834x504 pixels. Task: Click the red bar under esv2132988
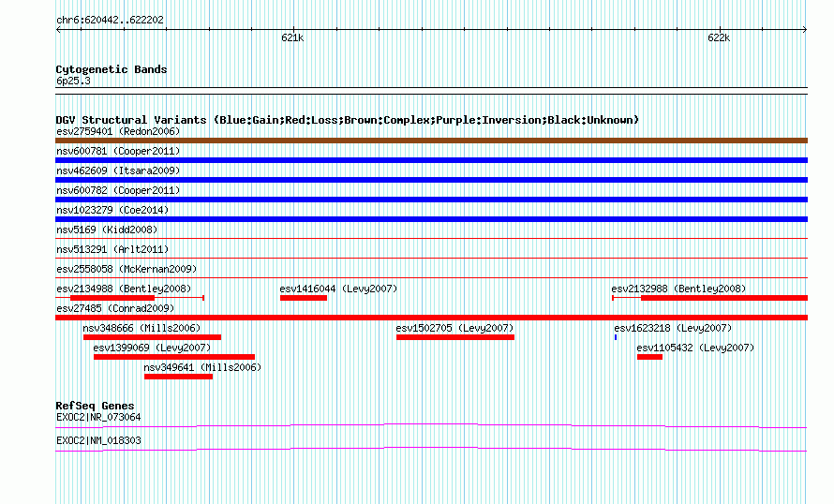[724, 298]
